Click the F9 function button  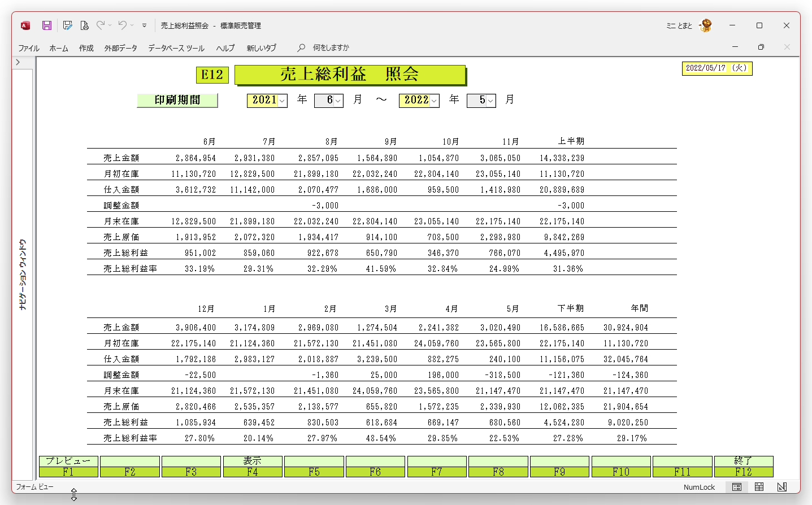(x=559, y=467)
